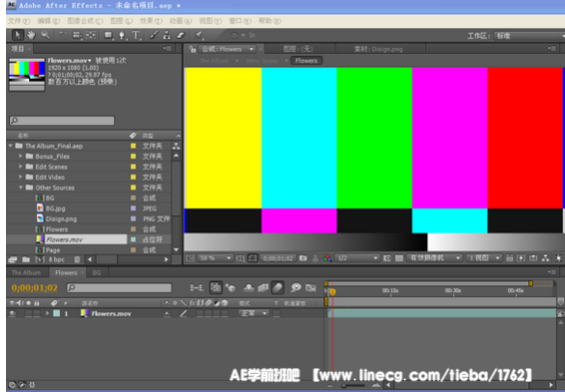565x392 pixels.
Task: Select the Pen tool
Action: 122,35
